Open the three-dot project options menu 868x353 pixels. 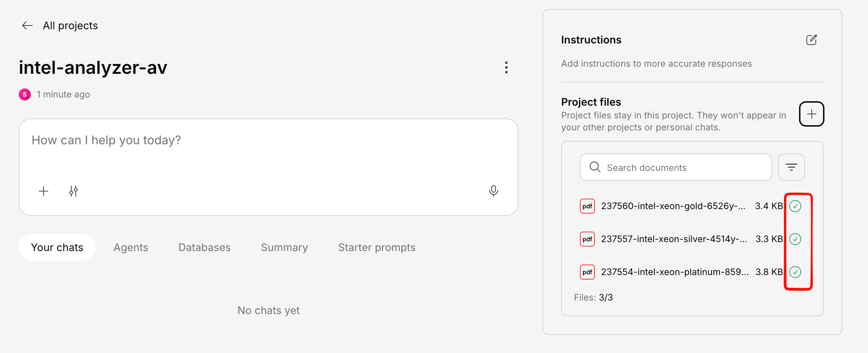pyautogui.click(x=506, y=67)
